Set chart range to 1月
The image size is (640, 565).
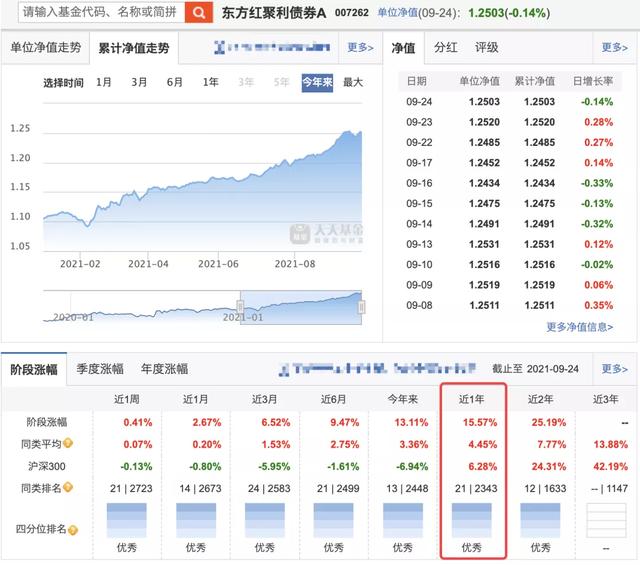104,82
